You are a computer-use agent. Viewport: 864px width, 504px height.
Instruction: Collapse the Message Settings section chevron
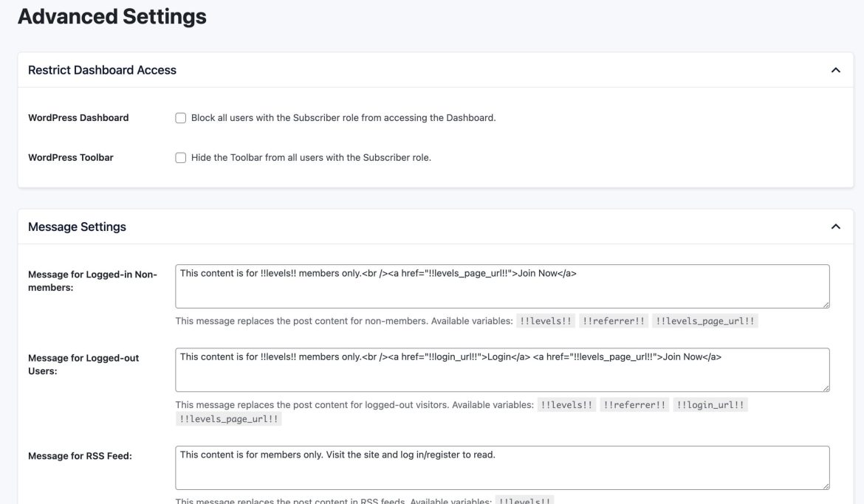[x=836, y=226]
